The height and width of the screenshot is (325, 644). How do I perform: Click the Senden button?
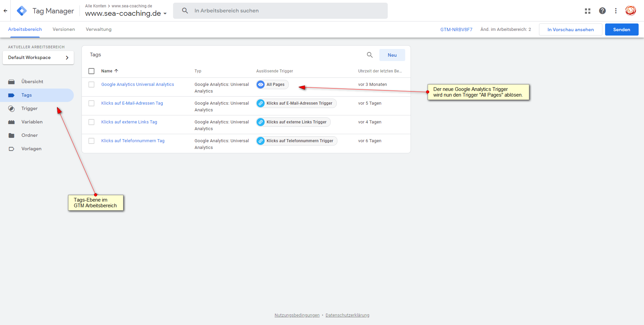(x=622, y=30)
